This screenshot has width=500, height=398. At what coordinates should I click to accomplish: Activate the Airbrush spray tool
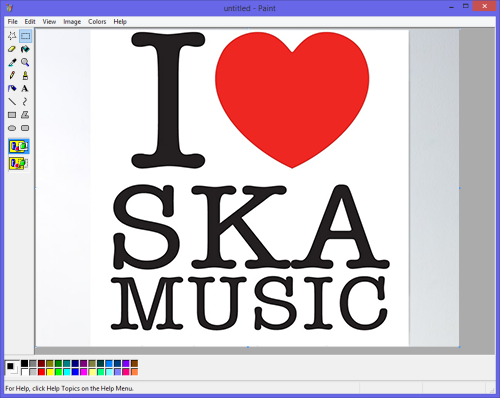pos(12,89)
